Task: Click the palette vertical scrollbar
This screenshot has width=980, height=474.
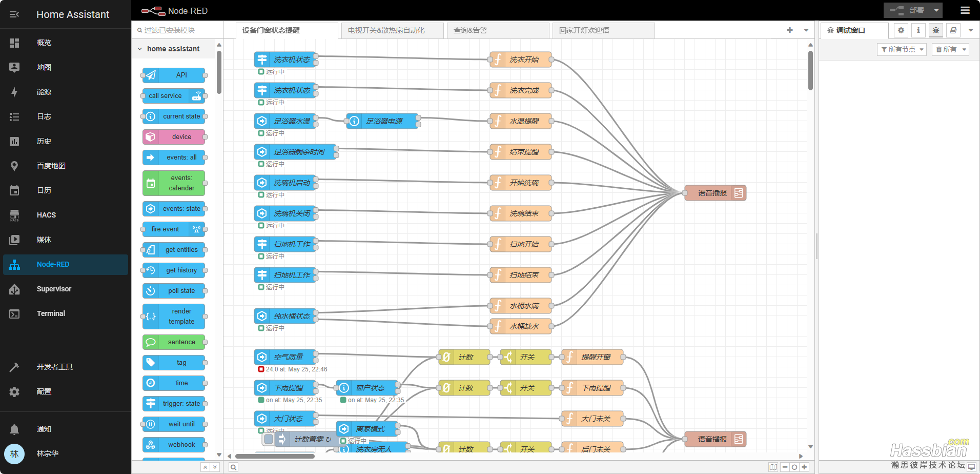Action: (219, 72)
